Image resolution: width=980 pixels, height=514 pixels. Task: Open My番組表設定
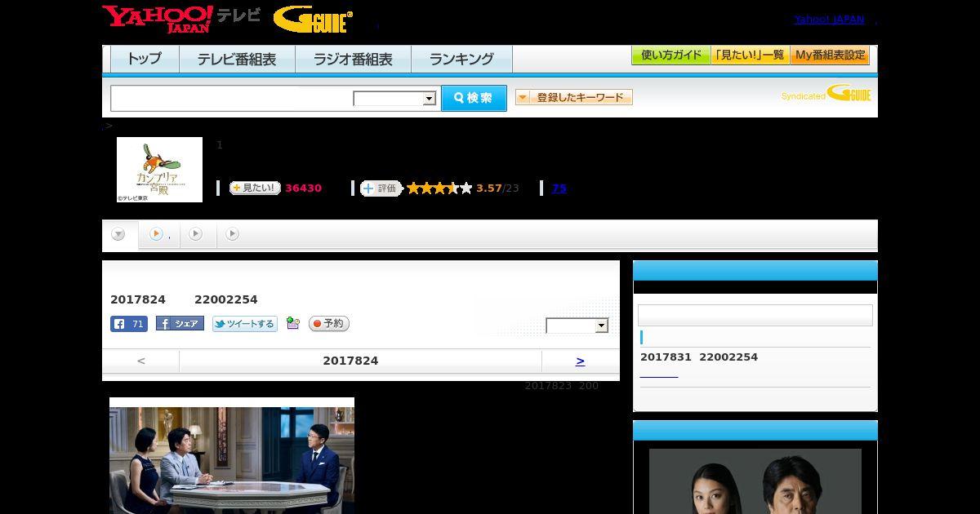[x=830, y=55]
